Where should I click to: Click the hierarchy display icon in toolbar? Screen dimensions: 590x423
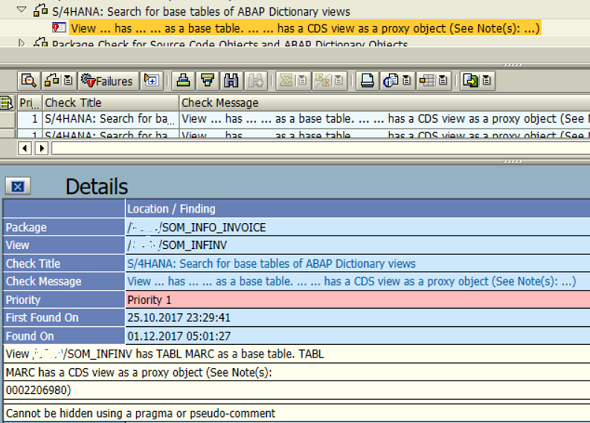[52, 81]
